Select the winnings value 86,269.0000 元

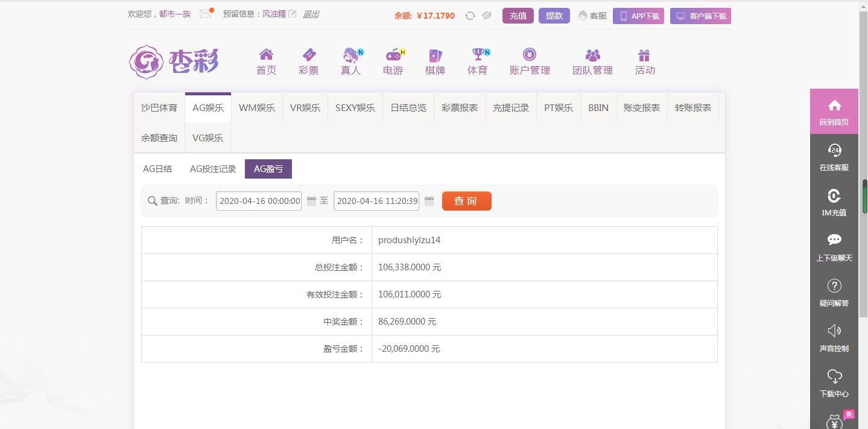pos(407,322)
